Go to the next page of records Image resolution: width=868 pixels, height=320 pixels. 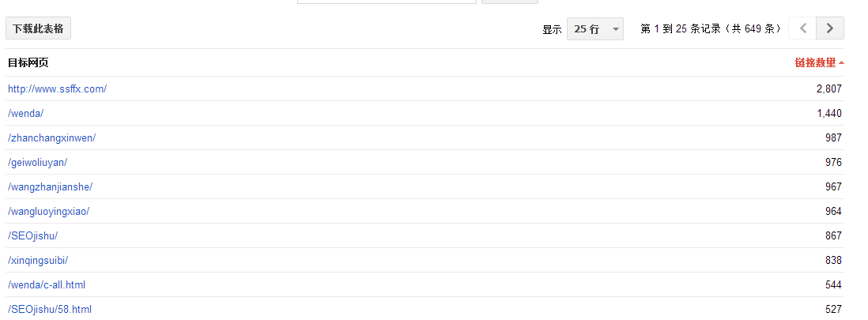pos(830,28)
